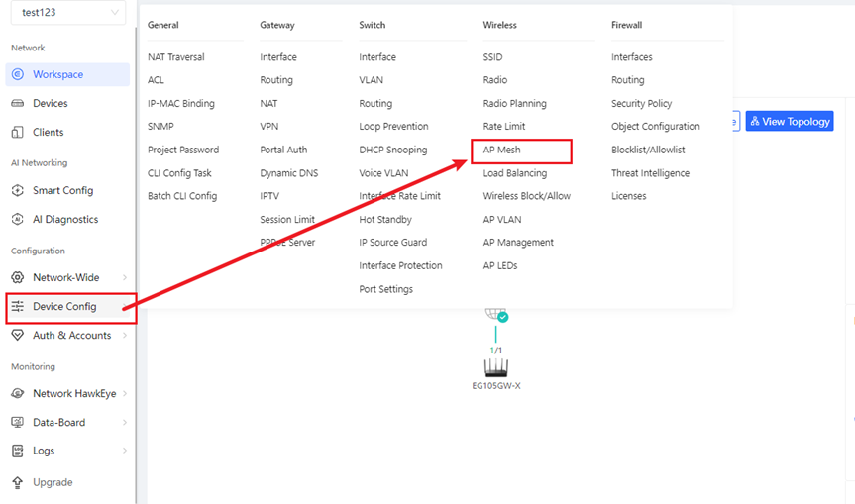Open SSID under Wireless
Image resolution: width=855 pixels, height=504 pixels.
(x=493, y=56)
